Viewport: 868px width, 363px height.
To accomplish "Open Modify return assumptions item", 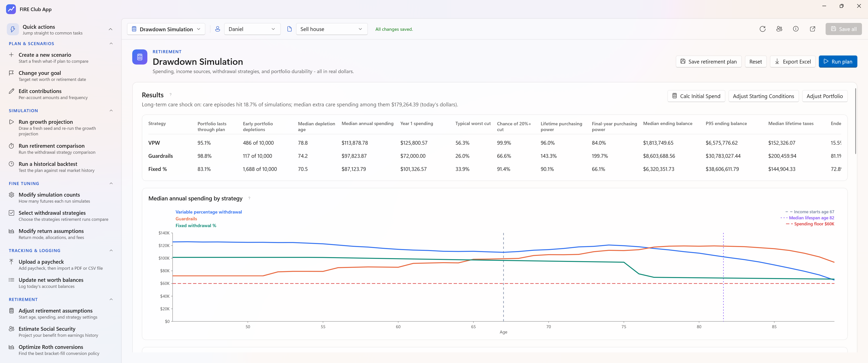I will [61, 234].
